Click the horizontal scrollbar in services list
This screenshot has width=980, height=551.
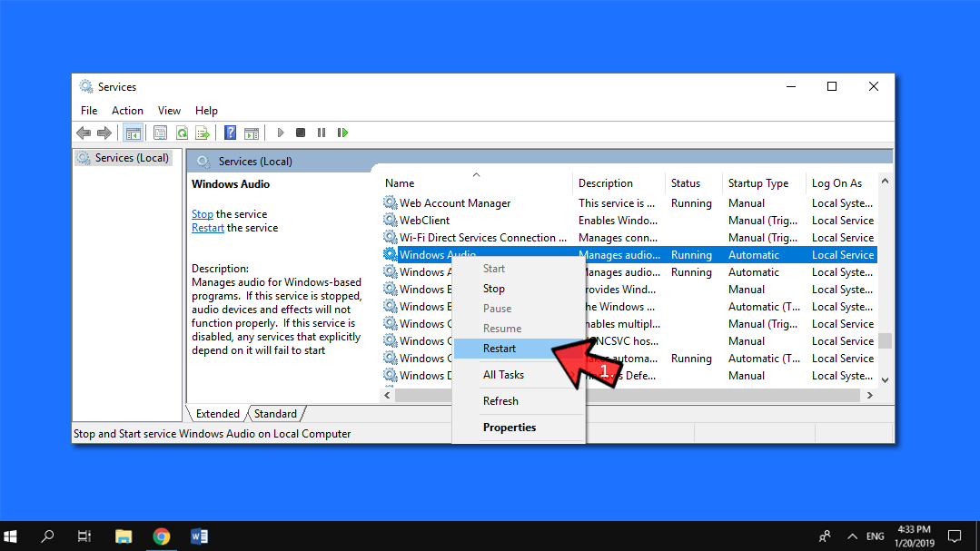pos(627,396)
